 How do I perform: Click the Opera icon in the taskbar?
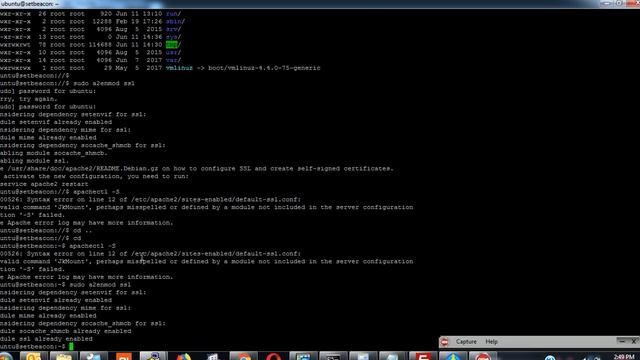pos(273,357)
